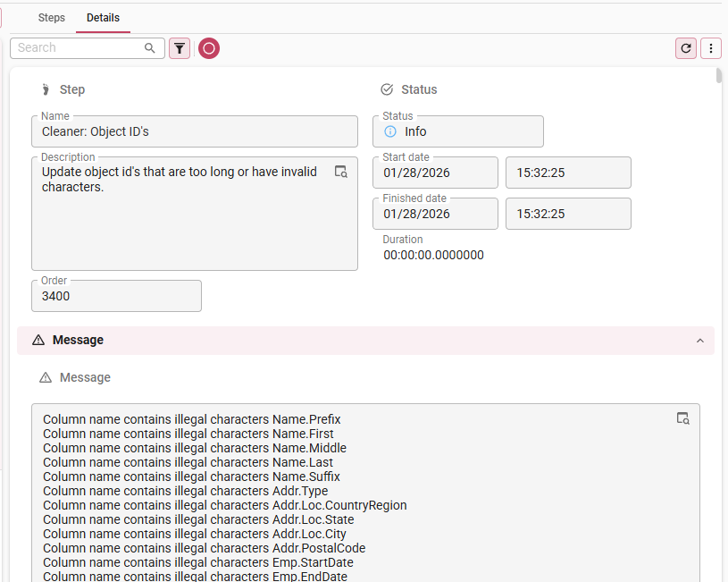Click the Start date field 01/28/2026
728x582 pixels.
(x=435, y=173)
